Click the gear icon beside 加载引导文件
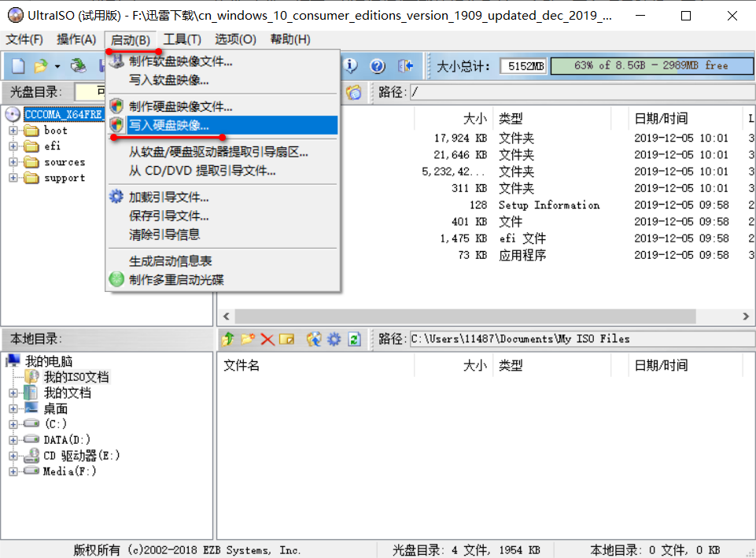Screen dimensions: 756x558 click(116, 197)
